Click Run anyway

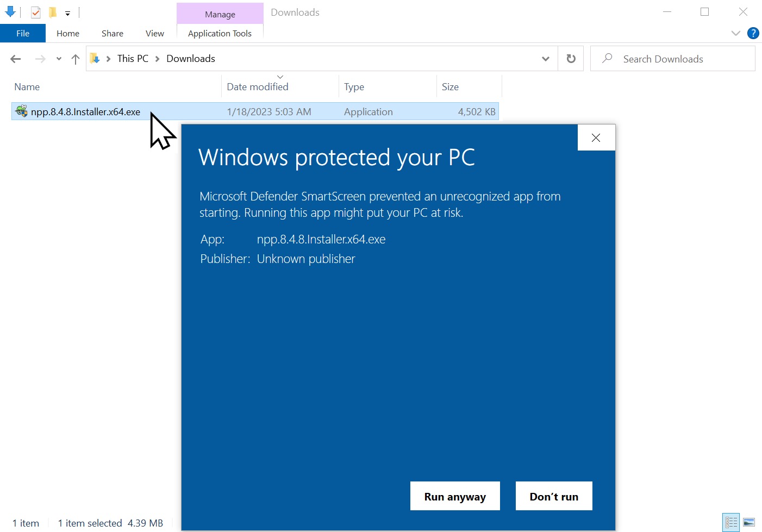tap(455, 496)
